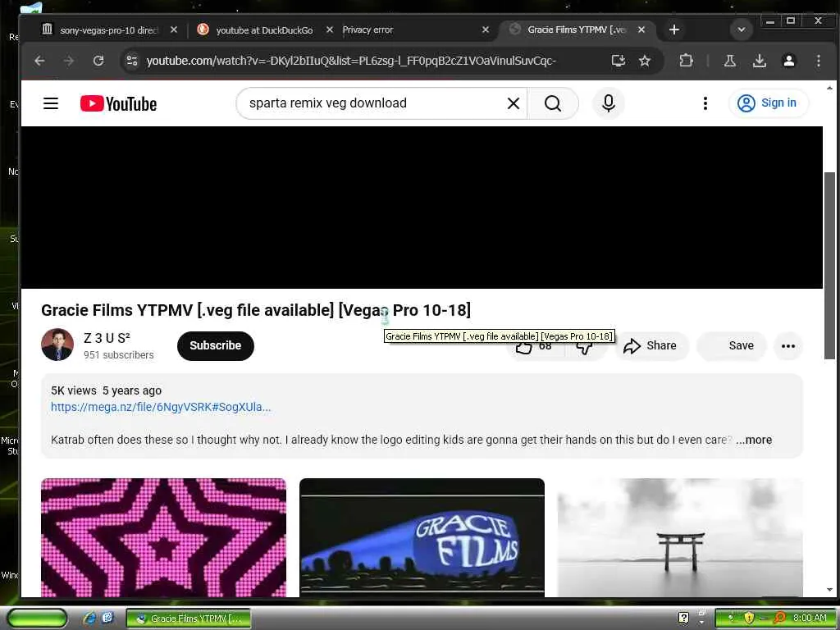This screenshot has width=840, height=630.
Task: Close the youtube at DuckDuckGo tab
Action: (x=330, y=30)
